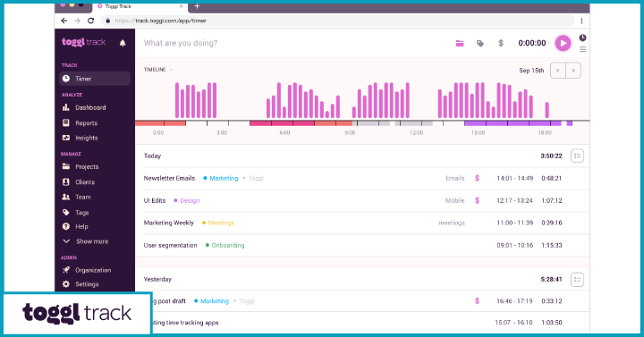Screen dimensions: 644x337
Task: Click the Settings gear icon
Action: (65, 284)
